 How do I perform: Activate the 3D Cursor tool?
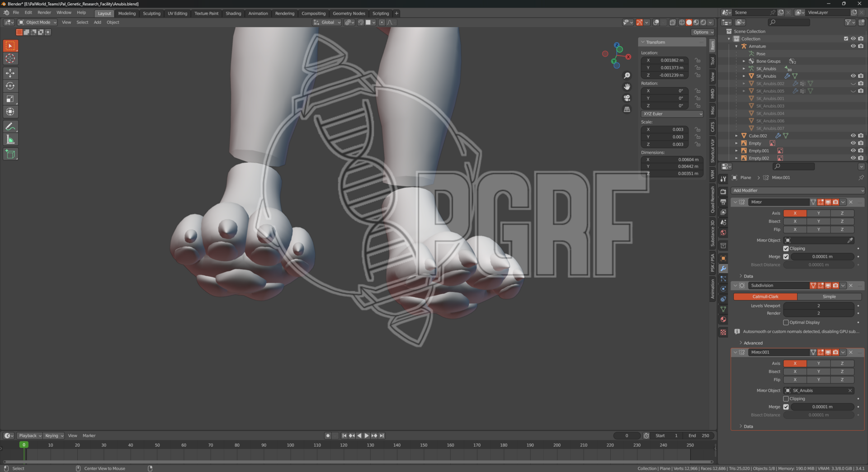10,58
